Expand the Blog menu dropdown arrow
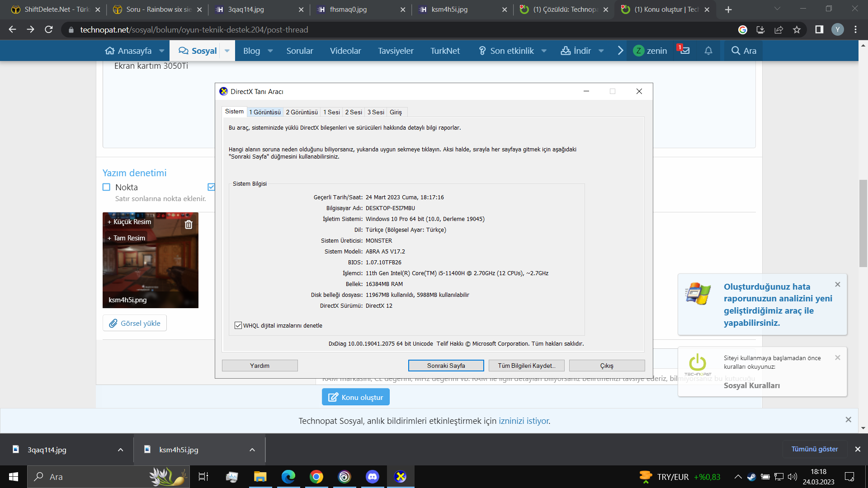Screen dimensions: 868x488 point(270,51)
